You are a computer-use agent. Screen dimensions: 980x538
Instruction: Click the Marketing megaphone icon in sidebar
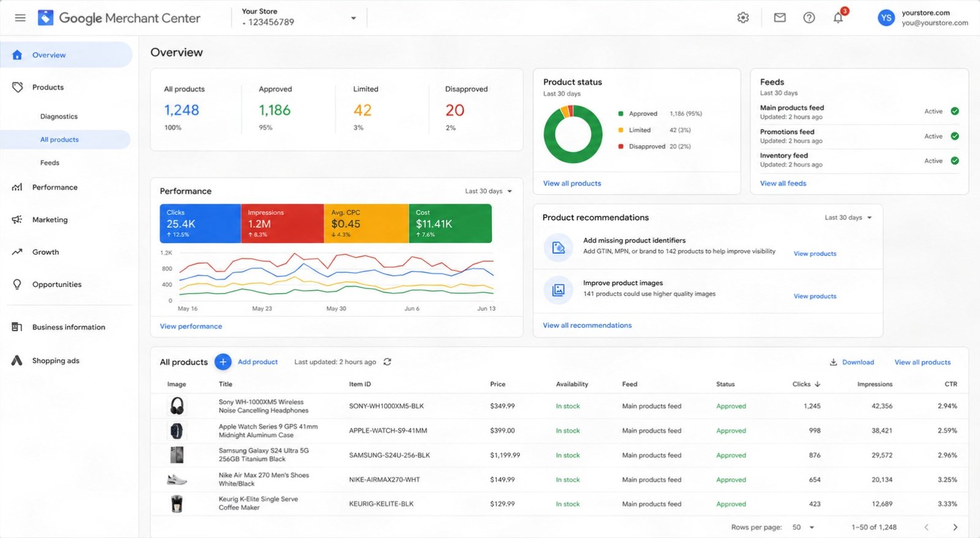[17, 219]
